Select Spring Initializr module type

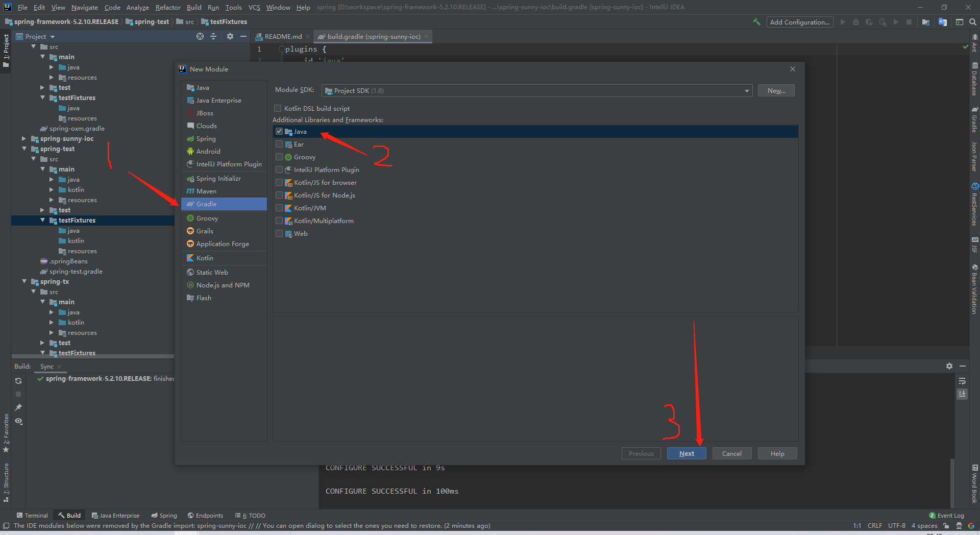coord(224,178)
